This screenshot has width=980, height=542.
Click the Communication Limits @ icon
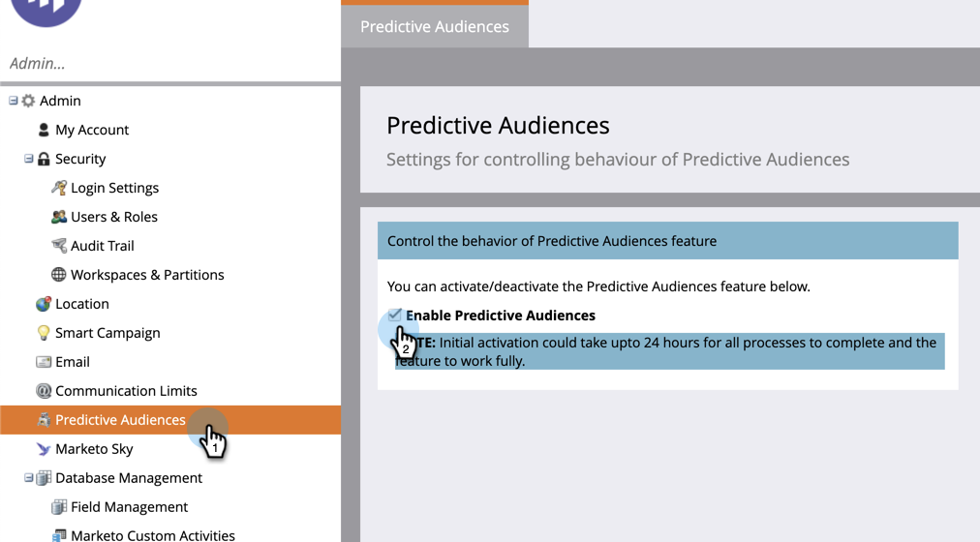[x=44, y=391]
